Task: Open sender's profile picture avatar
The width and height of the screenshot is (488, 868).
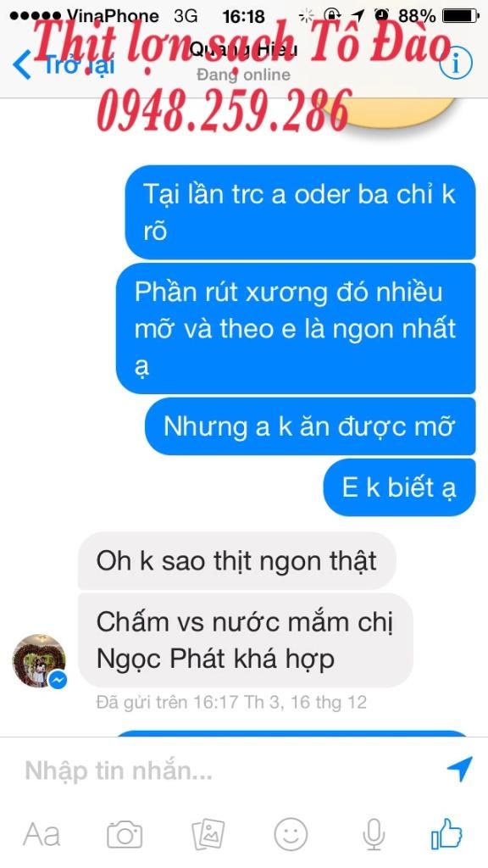Action: click(39, 661)
